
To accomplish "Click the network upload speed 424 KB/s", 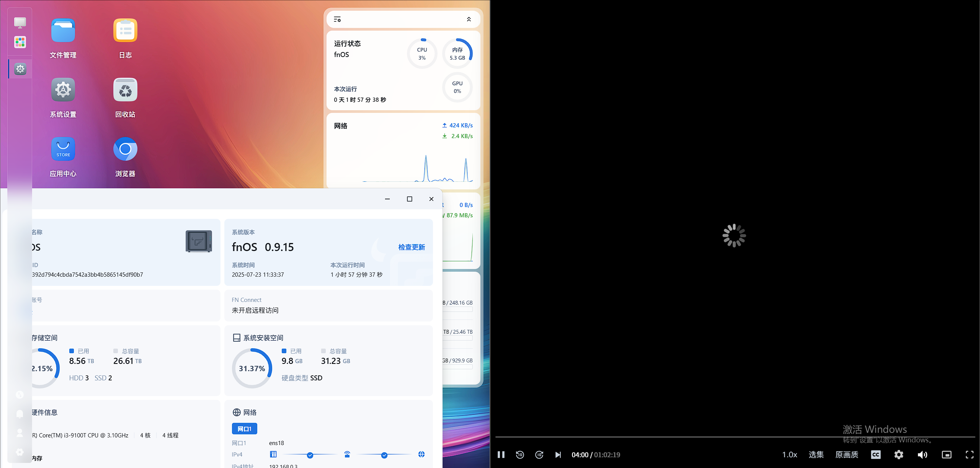I will point(457,126).
